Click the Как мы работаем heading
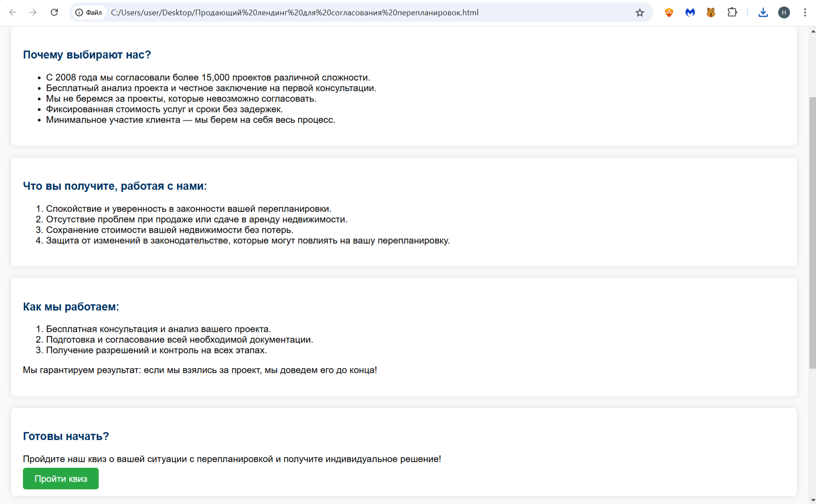 pos(71,307)
